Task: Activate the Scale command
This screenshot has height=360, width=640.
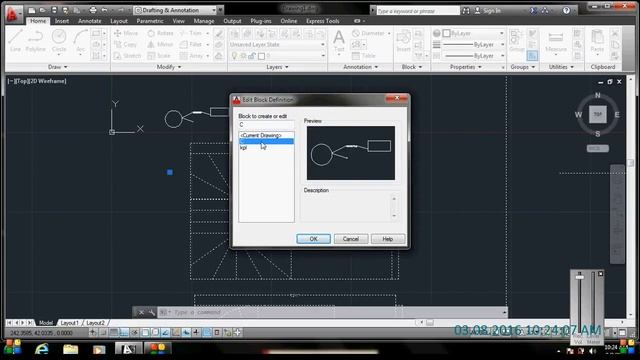Action: tap(159, 56)
